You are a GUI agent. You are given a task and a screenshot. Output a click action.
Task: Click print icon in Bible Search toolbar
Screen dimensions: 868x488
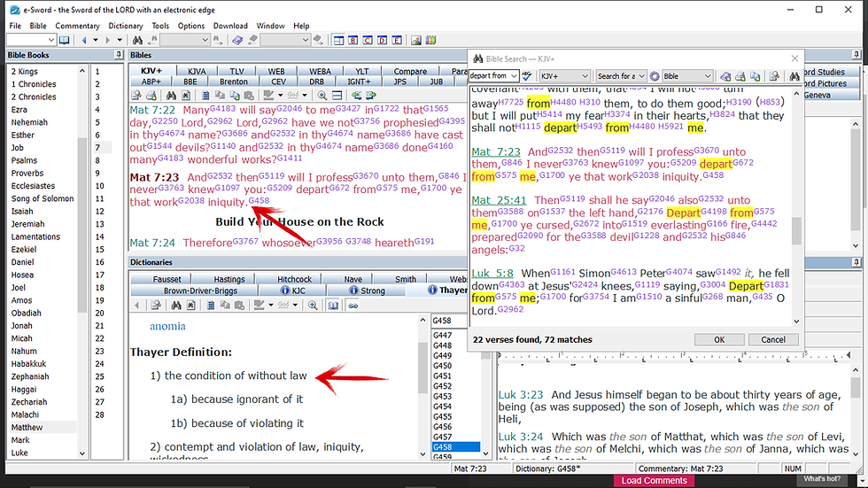point(740,76)
